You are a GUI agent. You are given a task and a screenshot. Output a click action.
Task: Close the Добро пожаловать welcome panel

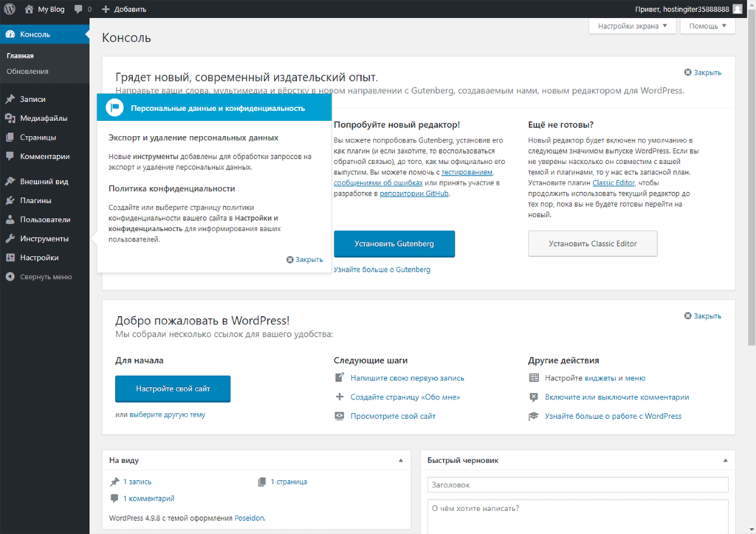[703, 316]
